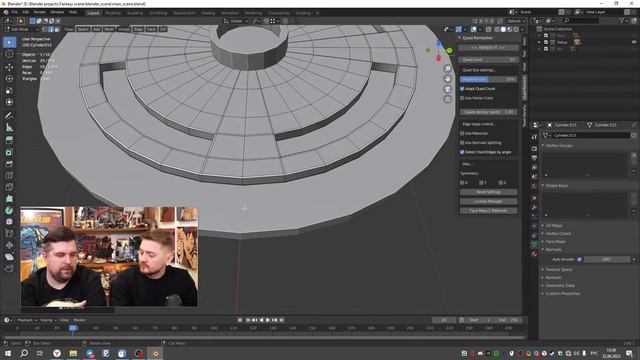
Task: Select the Select Box tool
Action: [x=9, y=42]
